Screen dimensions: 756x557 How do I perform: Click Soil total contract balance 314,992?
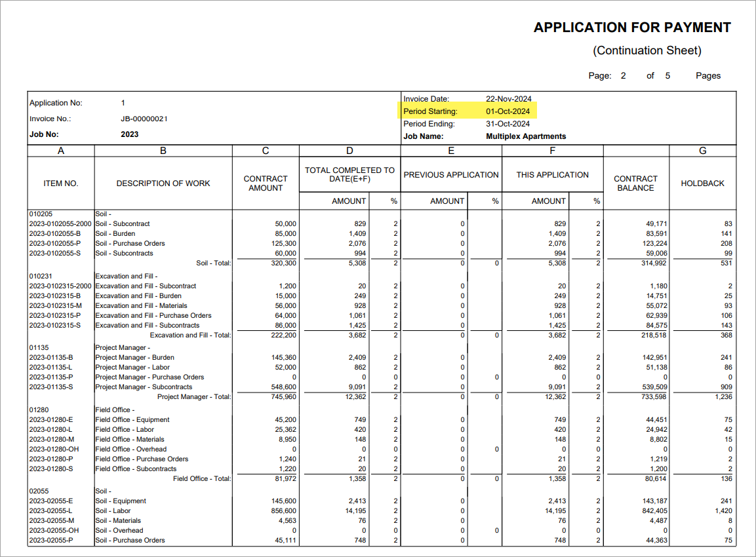[654, 263]
